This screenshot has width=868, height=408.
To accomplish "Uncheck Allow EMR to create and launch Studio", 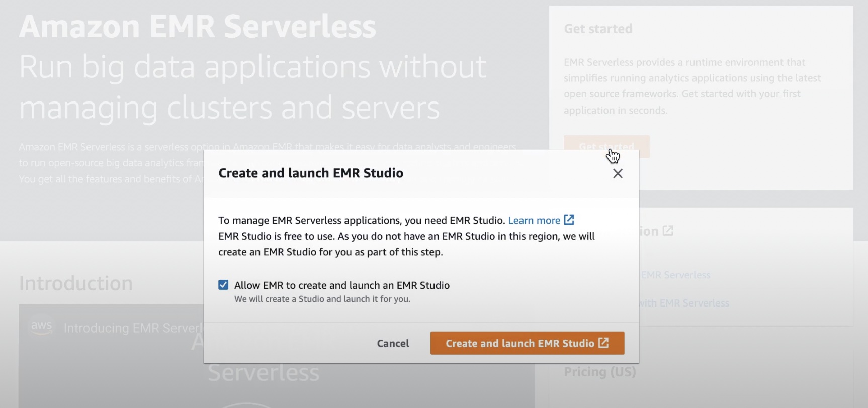I will pyautogui.click(x=223, y=285).
